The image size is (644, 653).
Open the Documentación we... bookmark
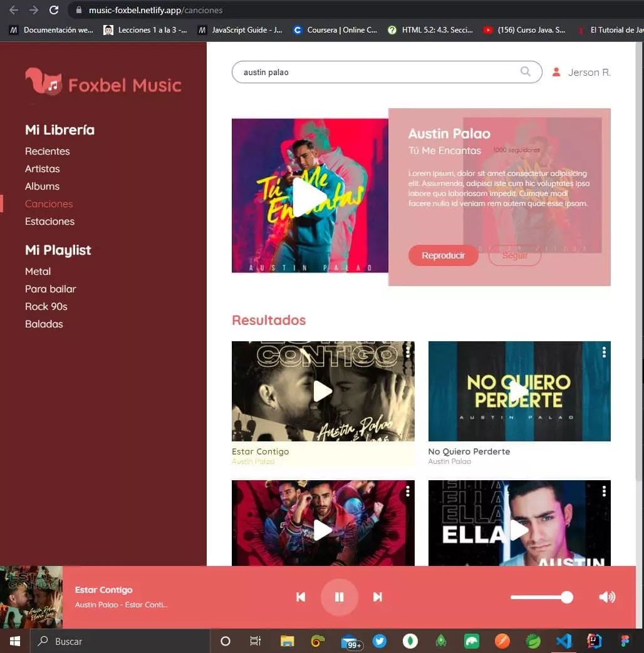click(x=51, y=30)
